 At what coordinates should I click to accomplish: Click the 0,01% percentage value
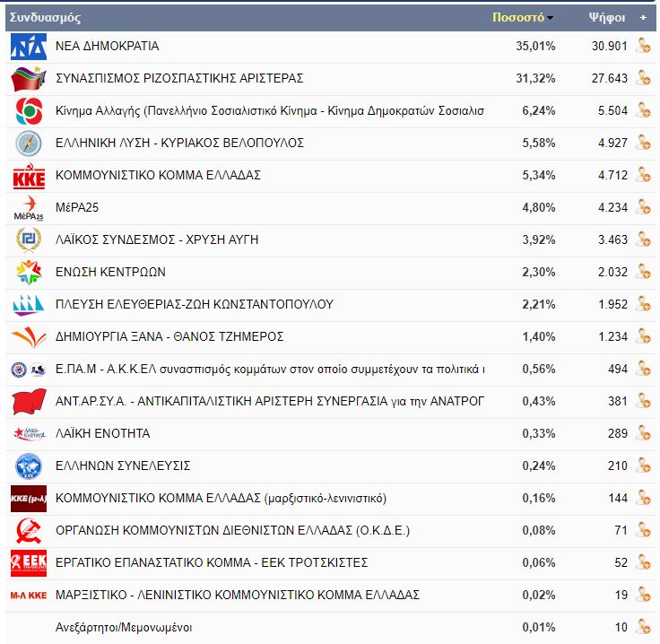(x=539, y=627)
